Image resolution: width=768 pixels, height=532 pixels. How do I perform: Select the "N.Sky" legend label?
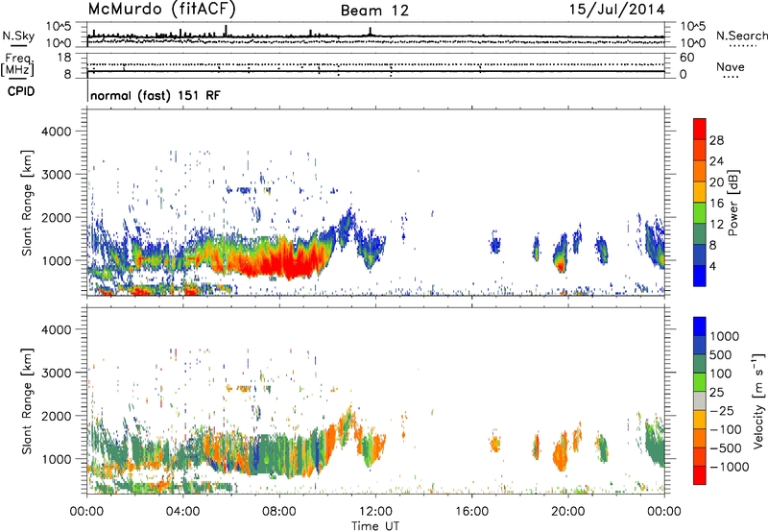tap(18, 36)
